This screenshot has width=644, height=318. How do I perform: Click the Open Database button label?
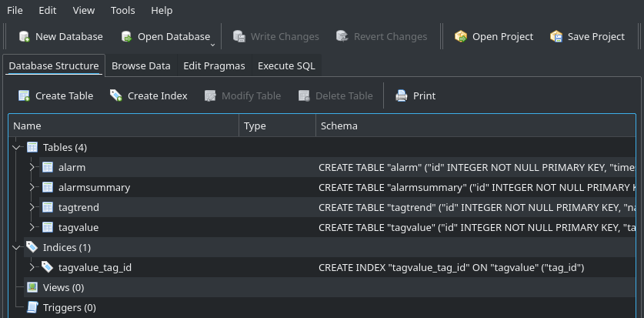click(174, 36)
